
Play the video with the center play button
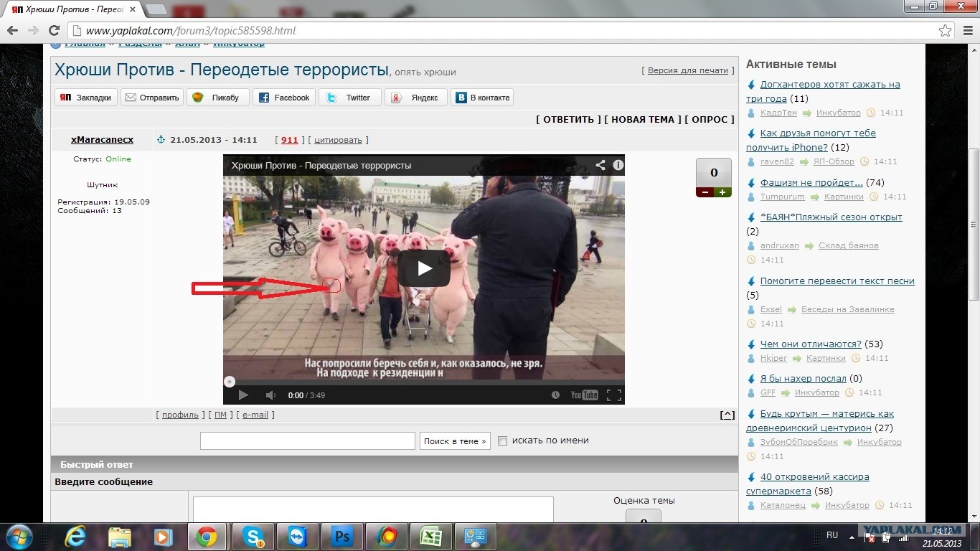(424, 268)
